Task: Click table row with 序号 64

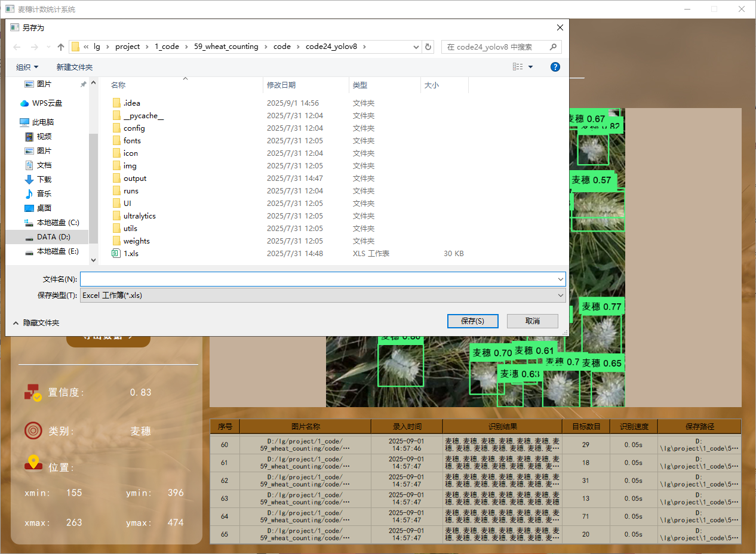Action: pos(475,516)
